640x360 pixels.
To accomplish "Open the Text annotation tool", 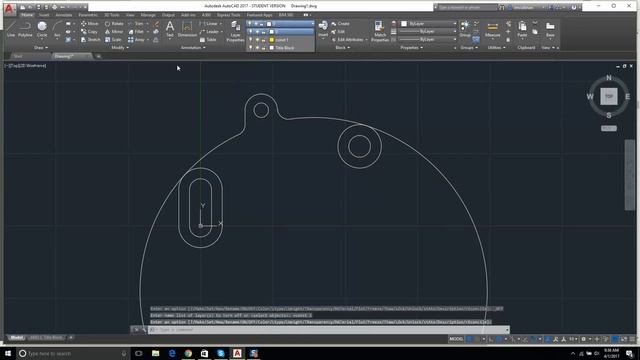I will (x=170, y=29).
